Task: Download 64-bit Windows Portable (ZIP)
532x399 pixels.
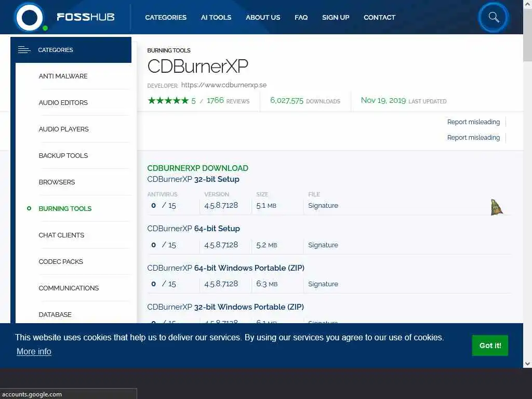Action: point(225,268)
